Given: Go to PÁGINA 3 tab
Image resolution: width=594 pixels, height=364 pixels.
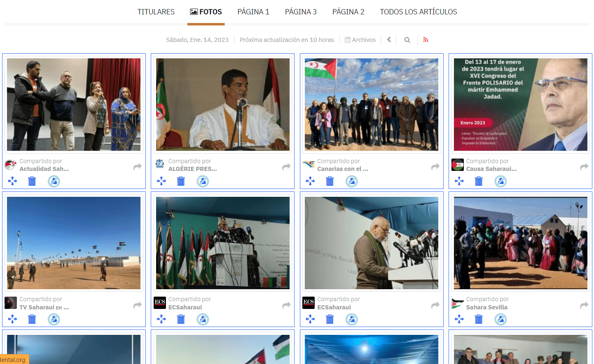Looking at the screenshot, I should (301, 12).
